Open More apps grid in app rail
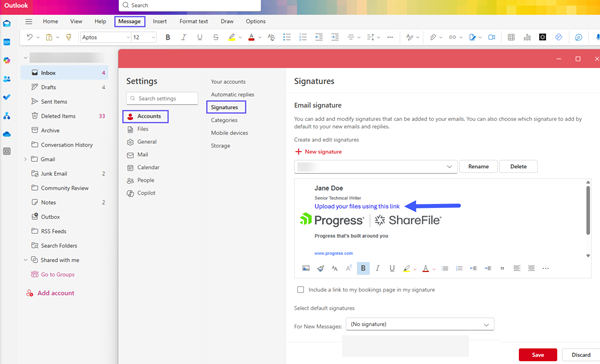Image resolution: width=600 pixels, height=364 pixels. (7, 151)
